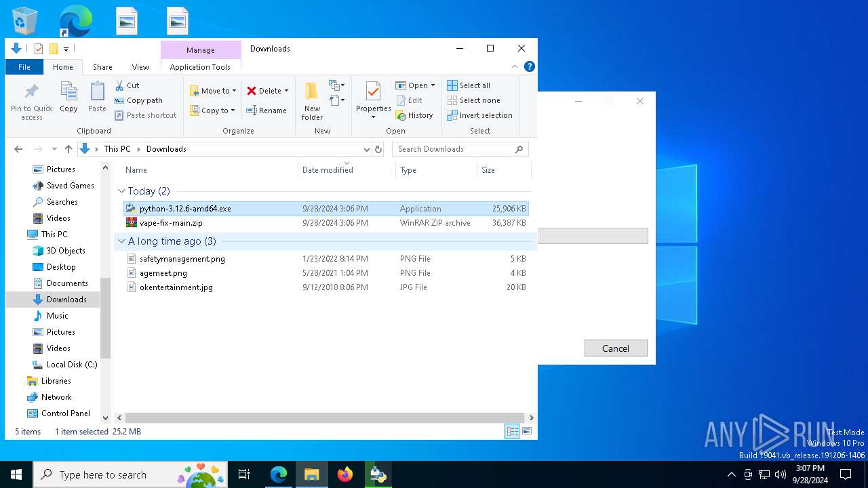The height and width of the screenshot is (488, 868).
Task: Sort by the Size column header
Action: pos(504,170)
